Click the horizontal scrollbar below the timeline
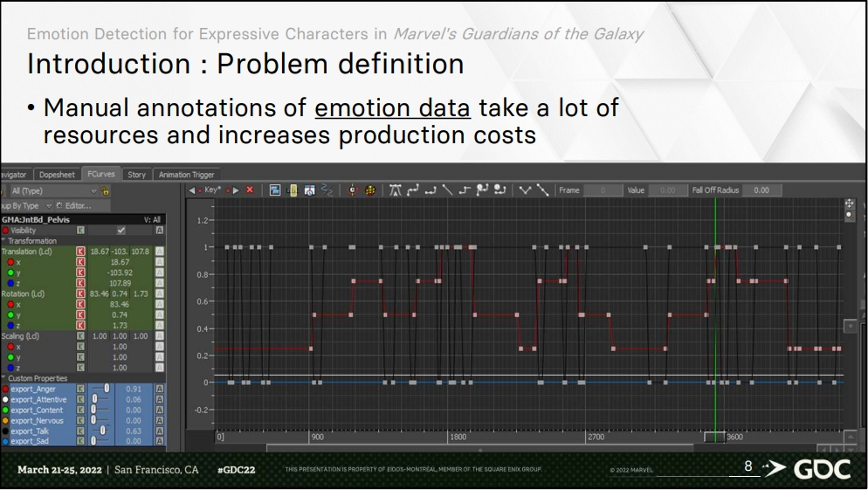The image size is (868, 490). click(x=480, y=448)
